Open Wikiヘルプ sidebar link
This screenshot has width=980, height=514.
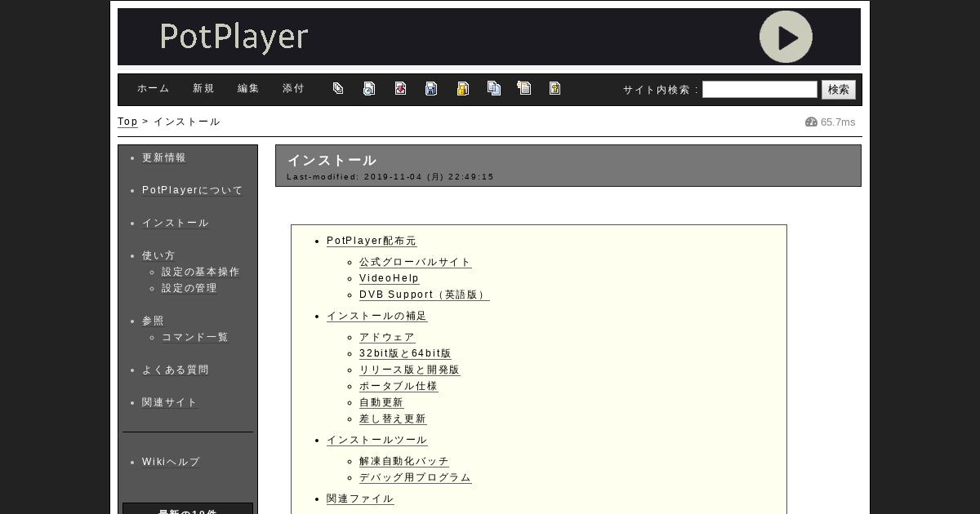(x=171, y=462)
